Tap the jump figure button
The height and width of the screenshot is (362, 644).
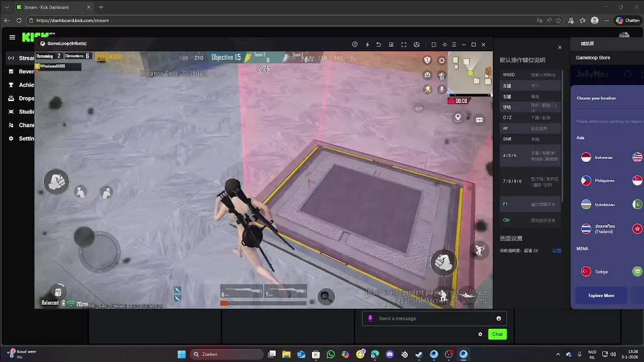click(x=479, y=250)
